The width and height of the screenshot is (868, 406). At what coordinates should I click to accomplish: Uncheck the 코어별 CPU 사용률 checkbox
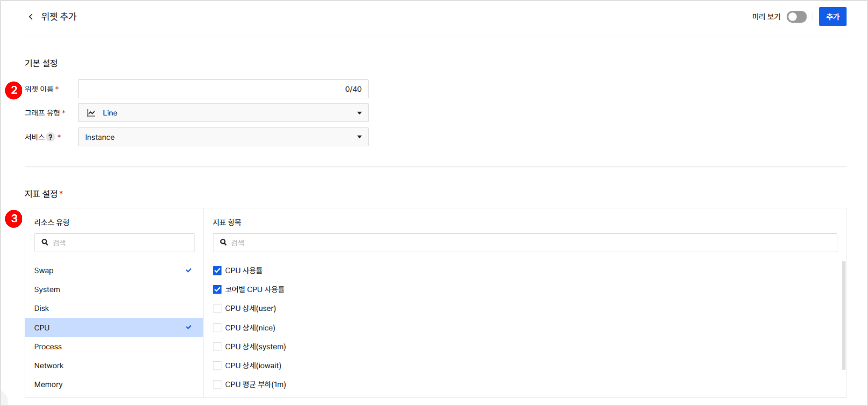(217, 290)
